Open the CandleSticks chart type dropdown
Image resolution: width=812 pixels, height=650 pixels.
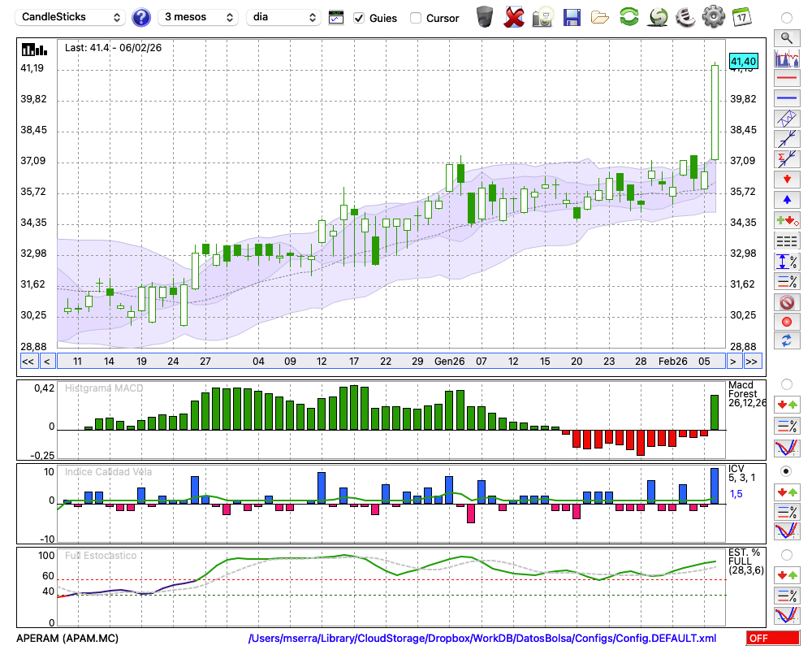coord(71,17)
